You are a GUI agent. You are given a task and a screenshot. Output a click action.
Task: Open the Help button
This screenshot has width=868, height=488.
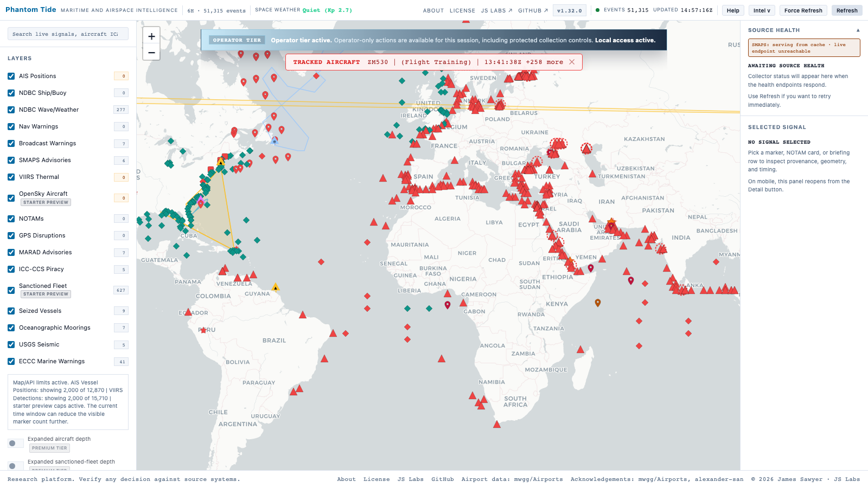(733, 10)
